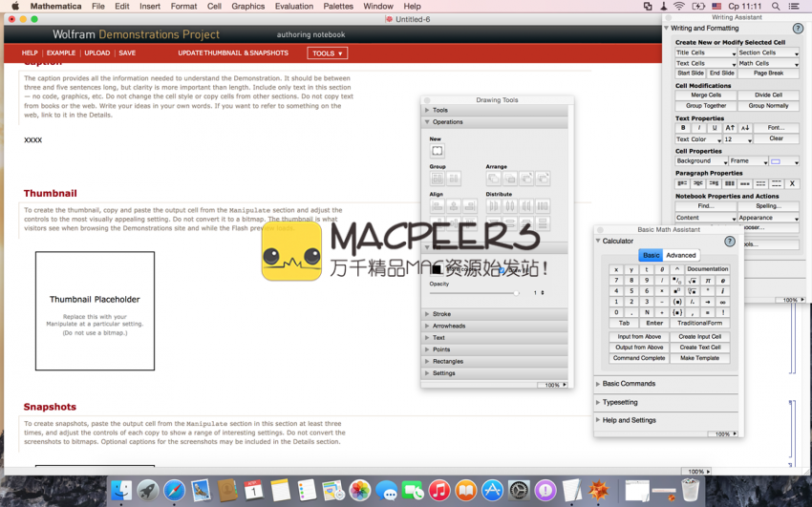Expand the Tools section in Drawing Tools
812x507 pixels.
pyautogui.click(x=427, y=110)
